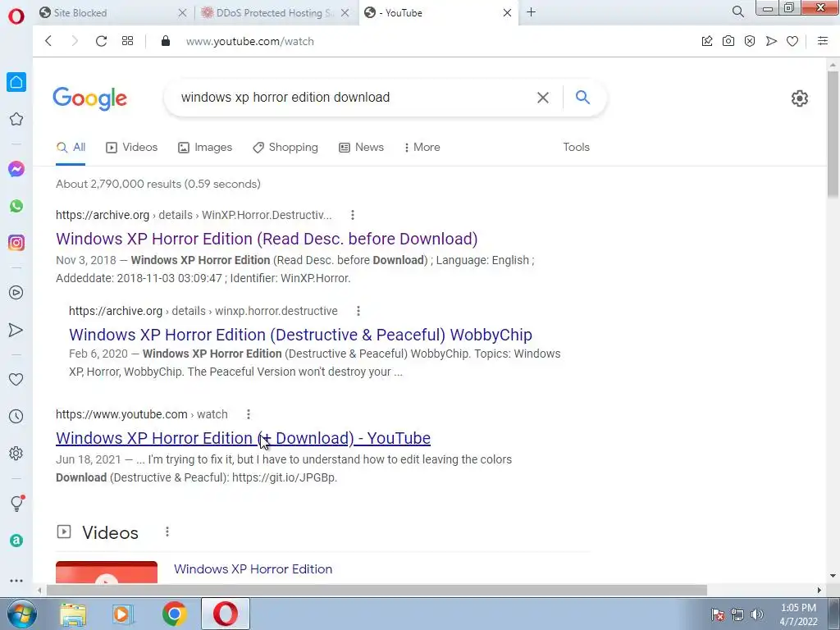Open File Explorer from taskbar
The height and width of the screenshot is (630, 840).
[x=73, y=614]
